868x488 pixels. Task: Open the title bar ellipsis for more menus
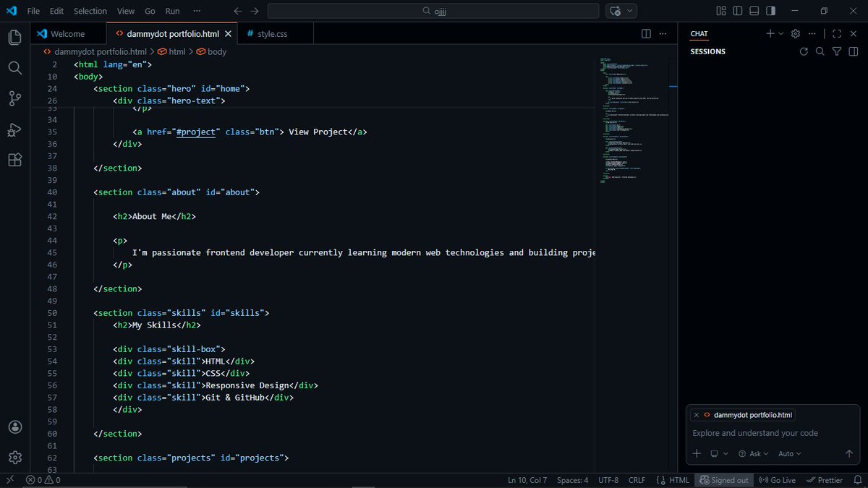[x=198, y=11]
